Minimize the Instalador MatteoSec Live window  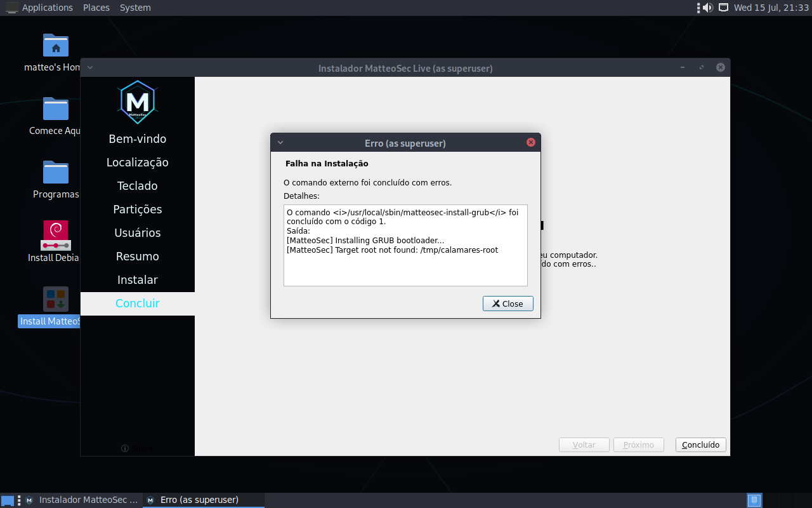[x=683, y=67]
